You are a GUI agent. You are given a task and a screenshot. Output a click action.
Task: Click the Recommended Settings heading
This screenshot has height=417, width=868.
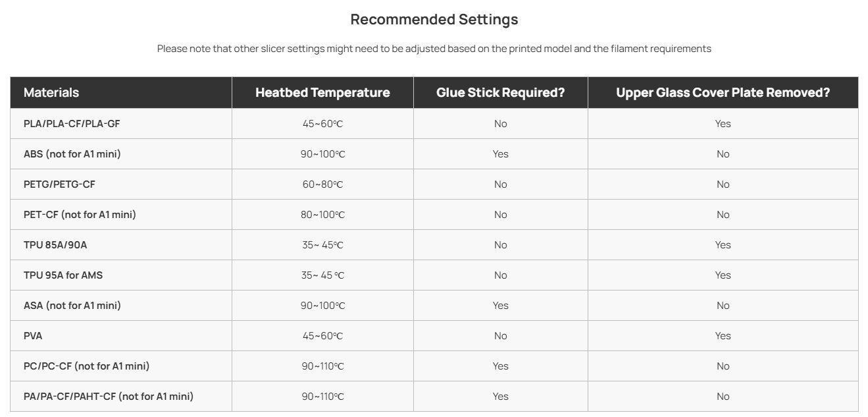tap(434, 20)
